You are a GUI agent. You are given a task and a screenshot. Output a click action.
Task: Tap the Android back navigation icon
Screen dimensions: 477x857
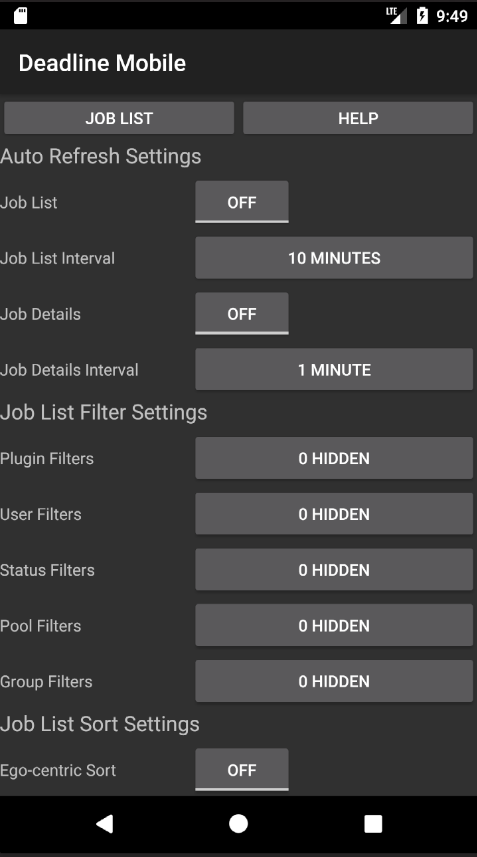(x=104, y=824)
